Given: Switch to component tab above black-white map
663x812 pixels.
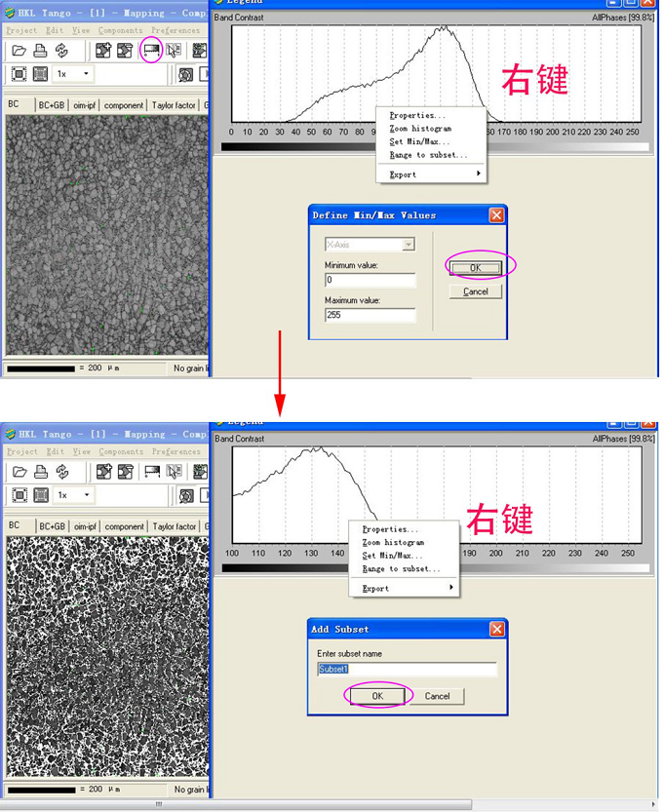Looking at the screenshot, I should tap(125, 526).
